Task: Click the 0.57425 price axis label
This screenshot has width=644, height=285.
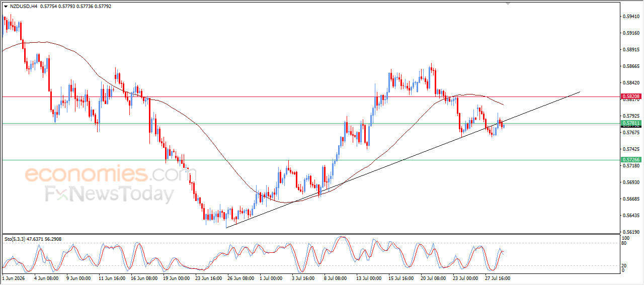Action: click(631, 149)
